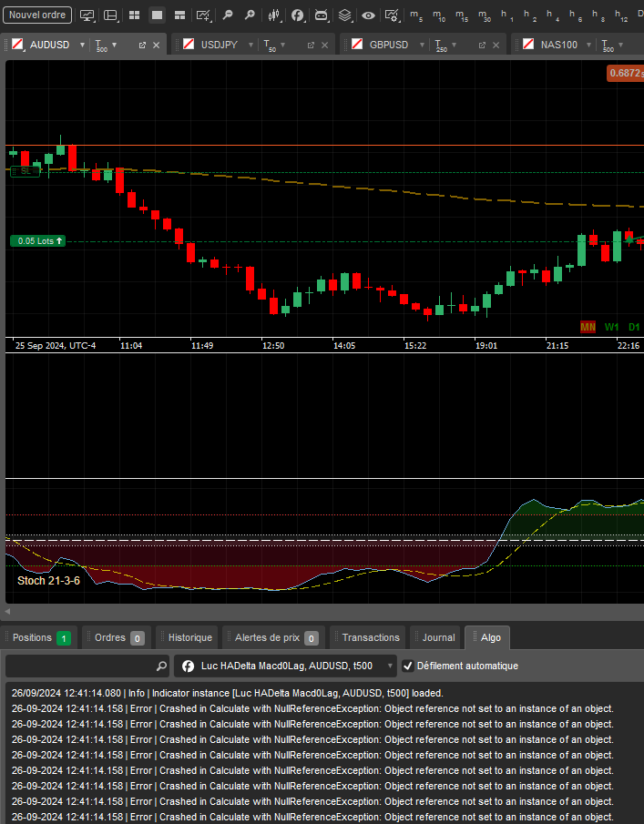Open the trading monitor icon in toolbar

pyautogui.click(x=87, y=15)
